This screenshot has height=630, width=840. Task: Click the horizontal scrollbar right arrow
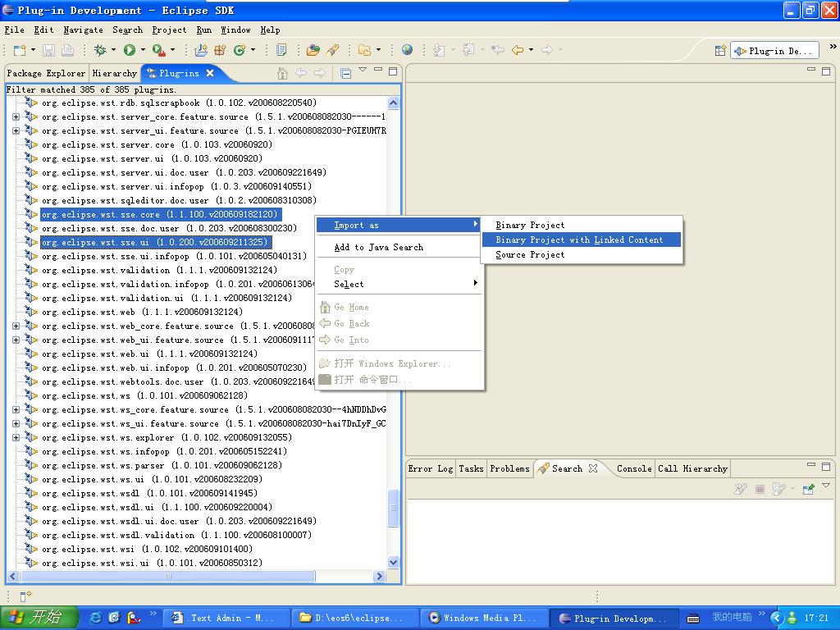pos(380,577)
